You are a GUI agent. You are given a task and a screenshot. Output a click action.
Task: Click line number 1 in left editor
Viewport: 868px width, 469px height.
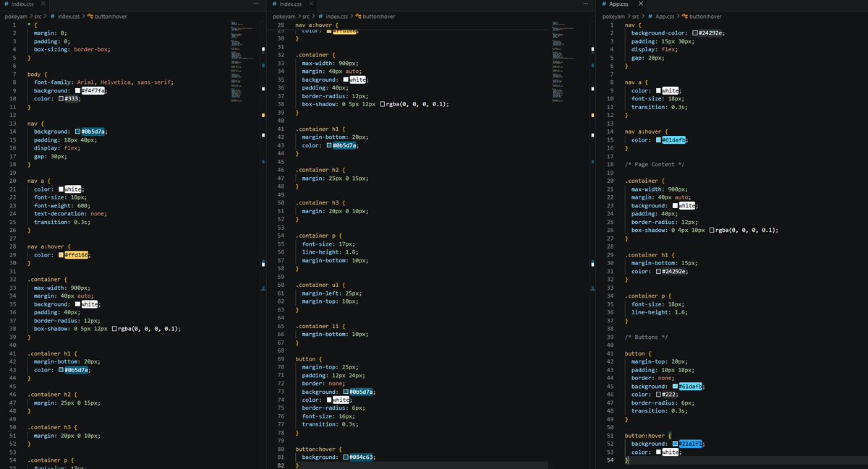pyautogui.click(x=14, y=25)
